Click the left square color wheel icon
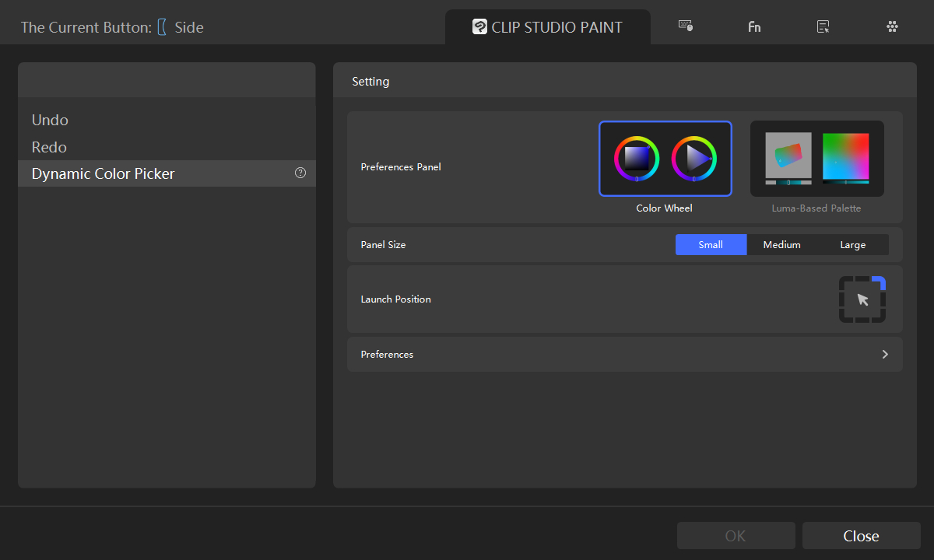 [x=636, y=158]
